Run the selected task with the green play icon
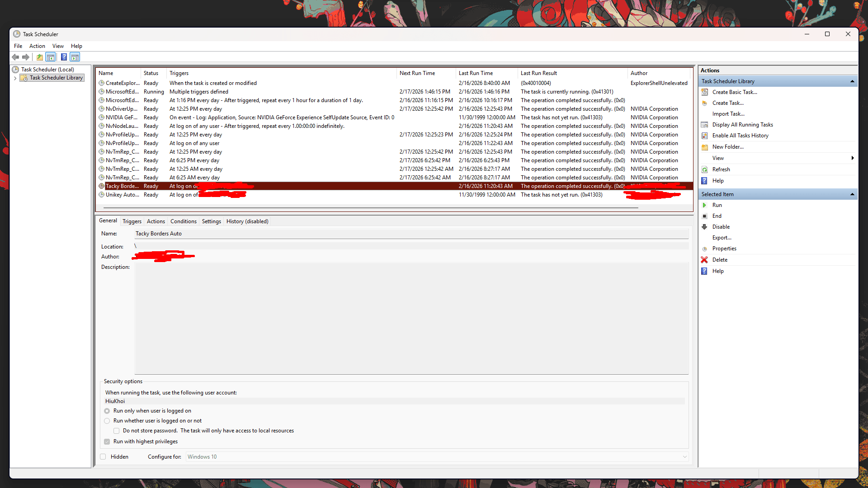868x488 pixels. tap(704, 205)
